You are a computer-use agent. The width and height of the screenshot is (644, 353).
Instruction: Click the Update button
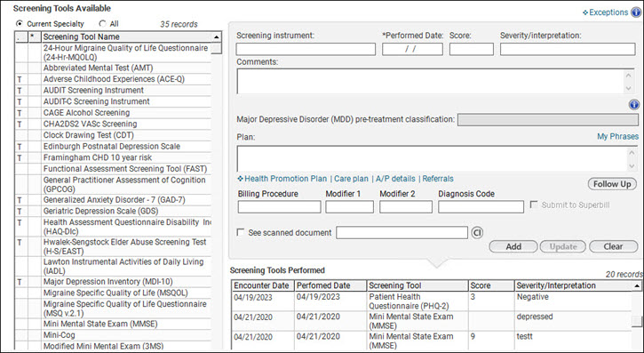point(562,246)
